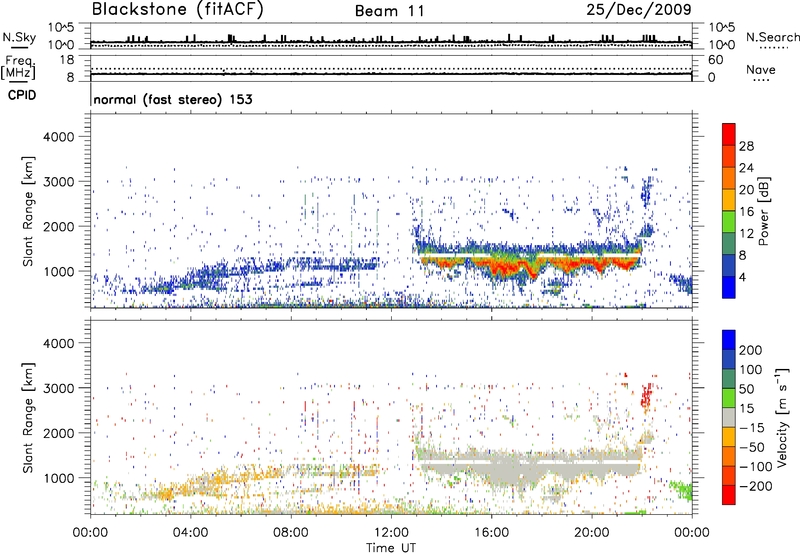This screenshot has width=800, height=554.
Task: Click the yellow 16-20 dB power swatch
Action: pyautogui.click(x=729, y=200)
